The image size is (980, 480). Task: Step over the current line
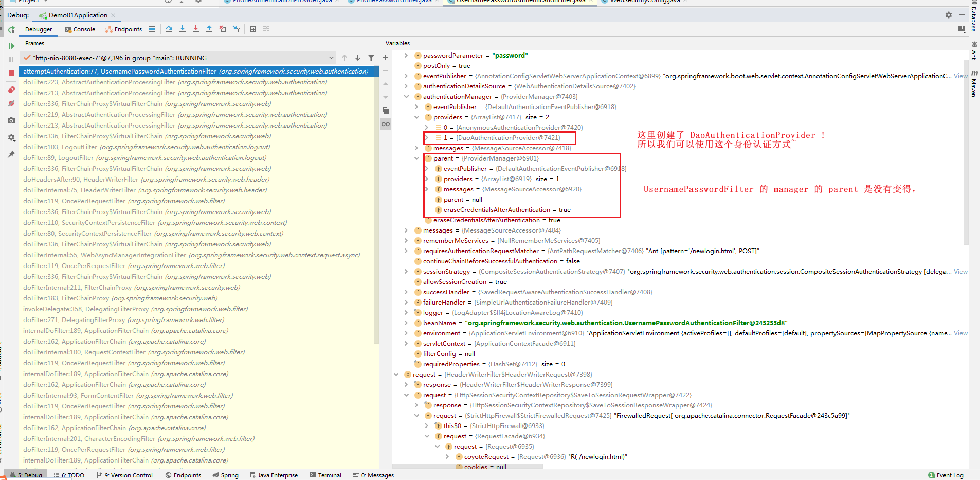169,29
